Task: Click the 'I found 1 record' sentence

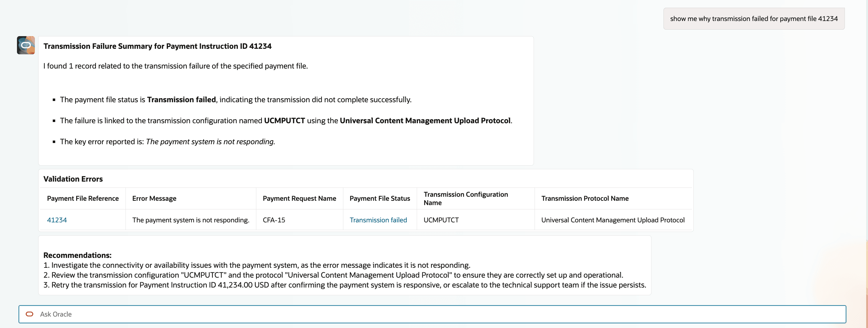Action: tap(176, 66)
